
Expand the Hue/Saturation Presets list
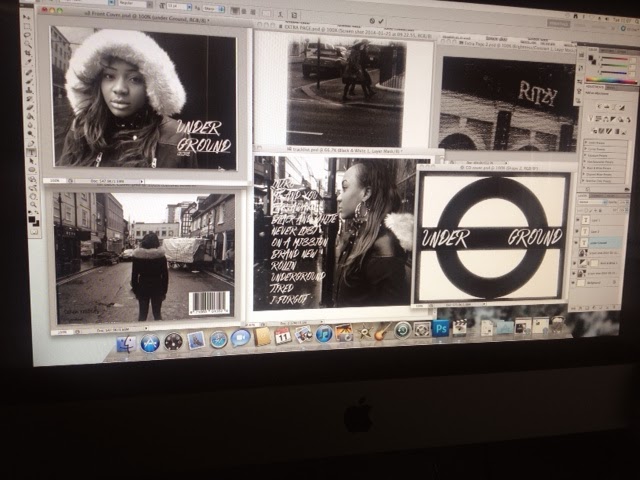(584, 161)
